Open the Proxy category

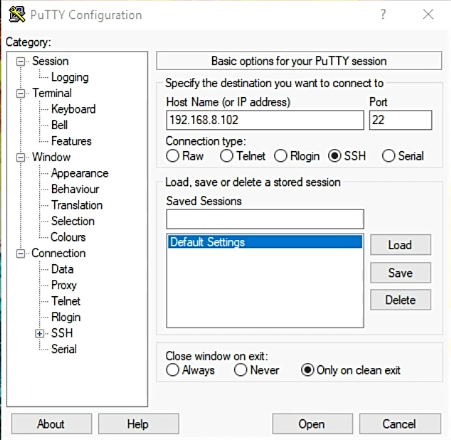[x=64, y=285]
